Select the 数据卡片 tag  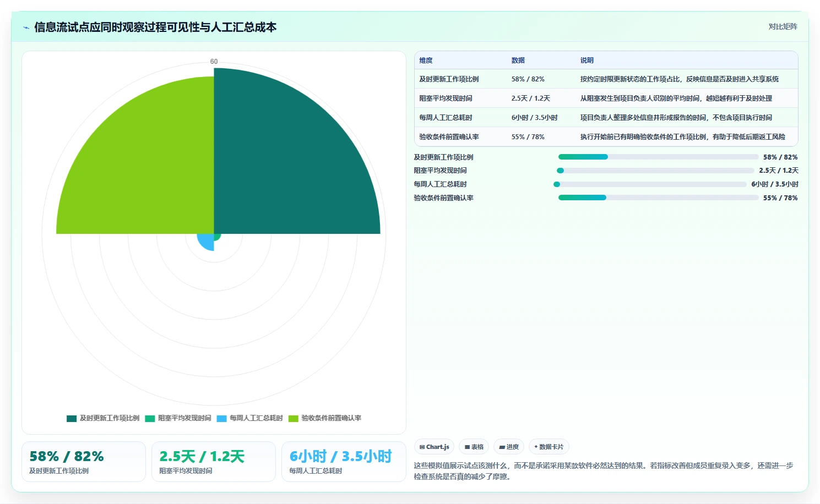tap(549, 447)
